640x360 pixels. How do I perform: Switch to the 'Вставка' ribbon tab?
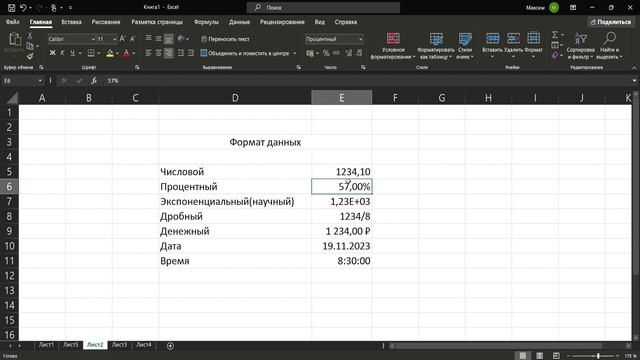pyautogui.click(x=71, y=22)
